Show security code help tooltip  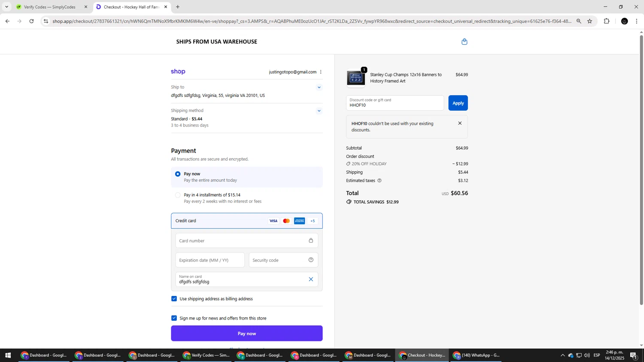[311, 260]
